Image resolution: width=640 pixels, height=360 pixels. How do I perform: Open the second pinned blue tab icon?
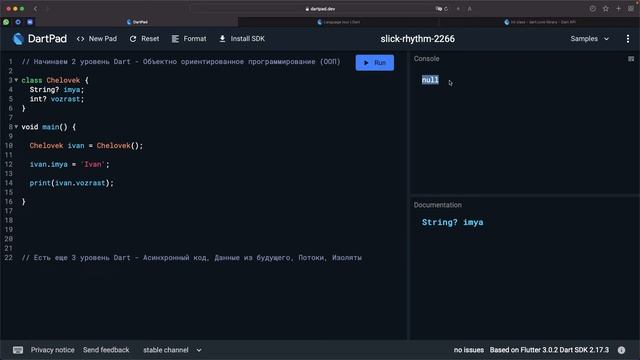click(18, 22)
